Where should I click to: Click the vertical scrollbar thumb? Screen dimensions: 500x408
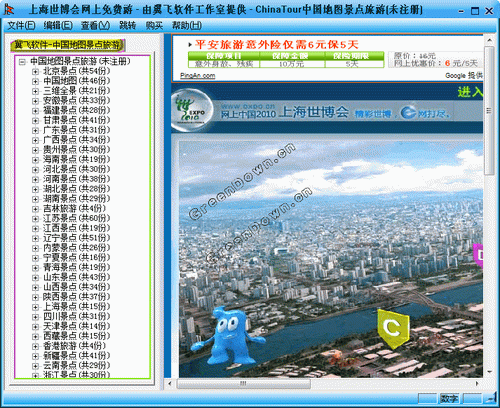tap(489, 110)
